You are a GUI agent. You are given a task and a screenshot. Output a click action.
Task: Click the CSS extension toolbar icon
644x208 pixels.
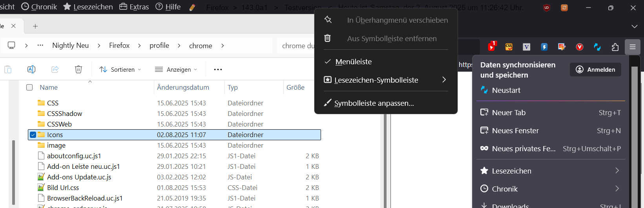(509, 47)
